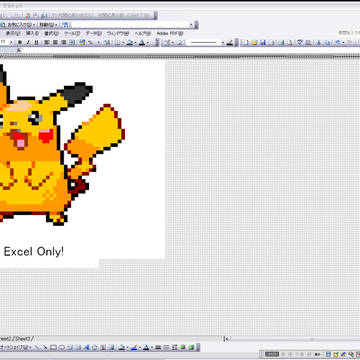Click drawing toolbar line color brush
The height and width of the screenshot is (360, 360).
pyautogui.click(x=134, y=347)
